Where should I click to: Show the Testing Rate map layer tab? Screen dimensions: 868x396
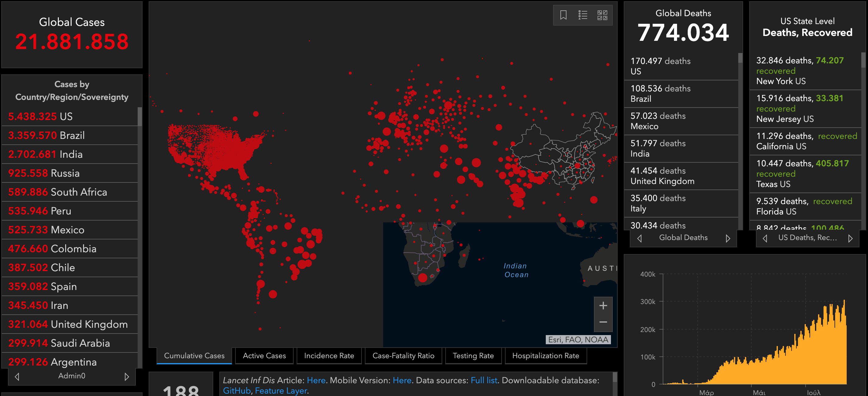[x=473, y=355]
